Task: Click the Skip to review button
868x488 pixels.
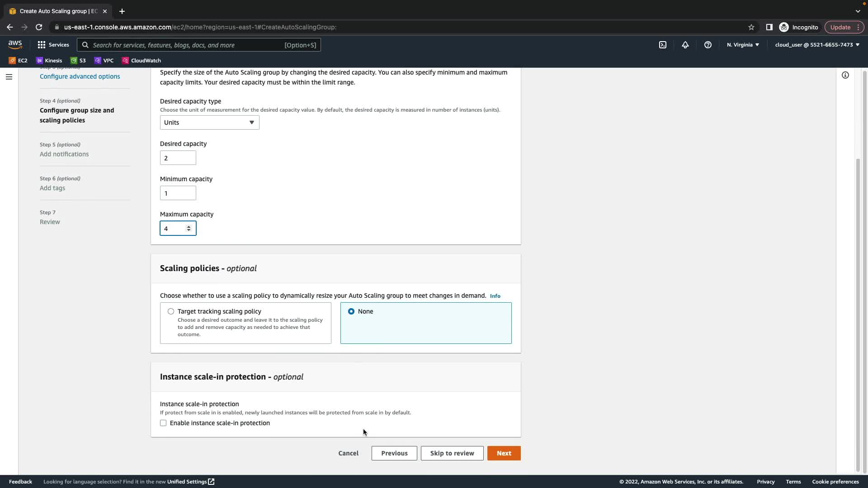Action: (452, 453)
